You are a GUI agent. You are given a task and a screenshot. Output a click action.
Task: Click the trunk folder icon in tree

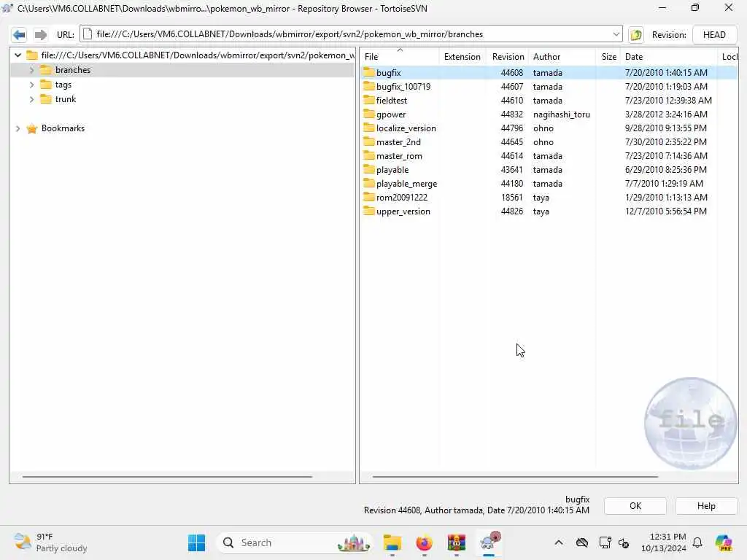coord(46,99)
